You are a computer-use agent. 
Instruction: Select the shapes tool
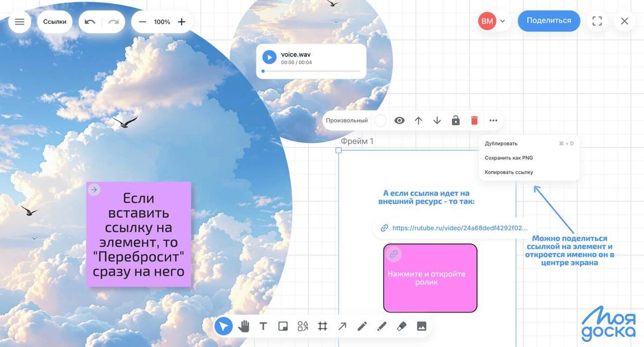tap(303, 326)
